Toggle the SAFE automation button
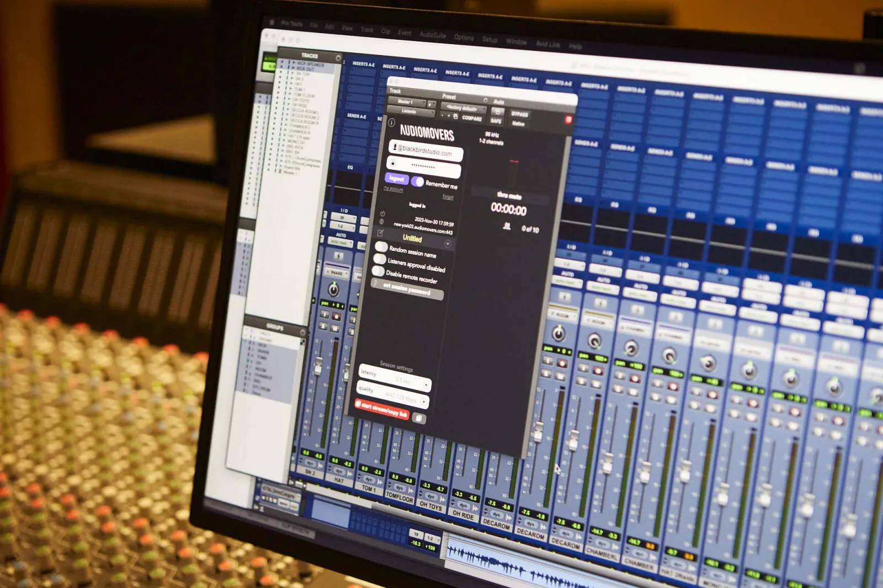 coord(496,121)
